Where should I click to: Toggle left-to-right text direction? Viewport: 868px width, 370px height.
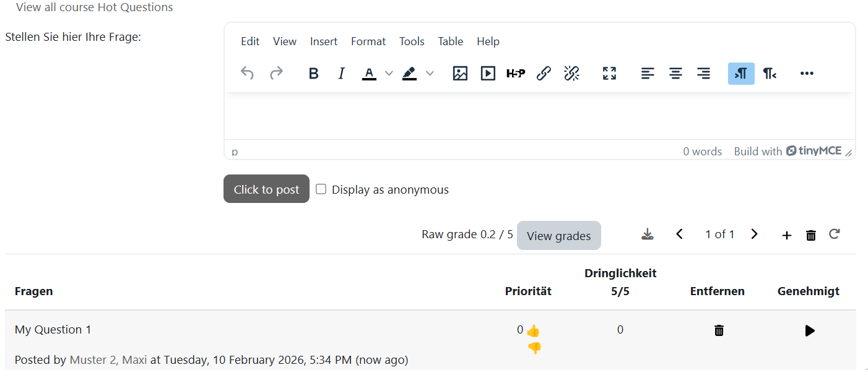point(741,74)
